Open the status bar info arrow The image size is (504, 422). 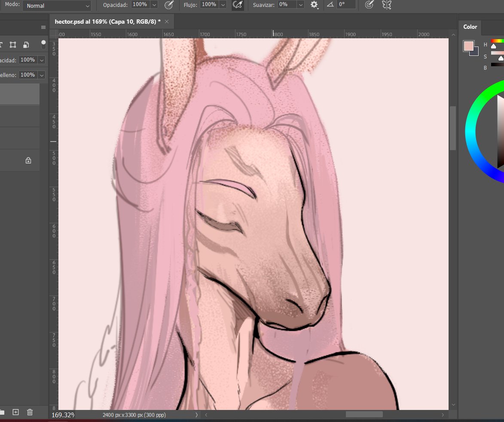[196, 415]
